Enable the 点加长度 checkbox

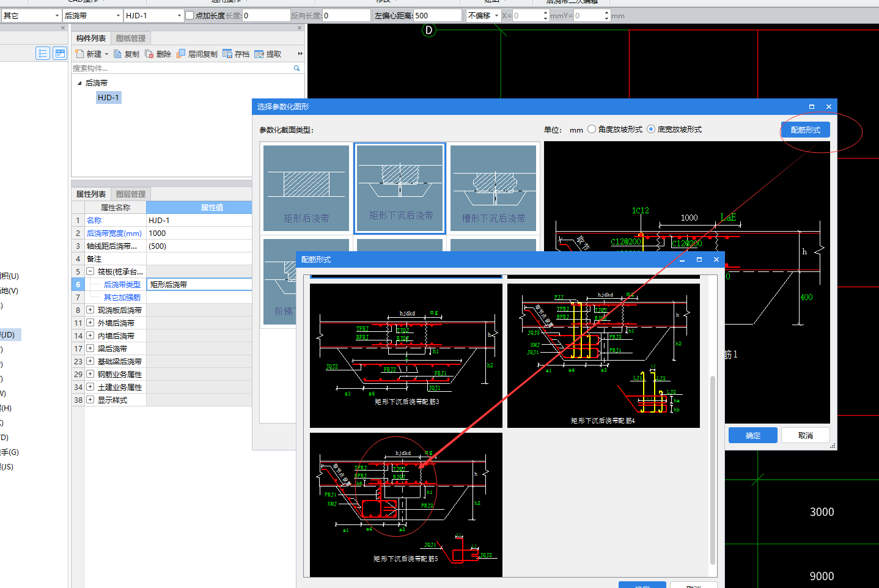click(189, 15)
